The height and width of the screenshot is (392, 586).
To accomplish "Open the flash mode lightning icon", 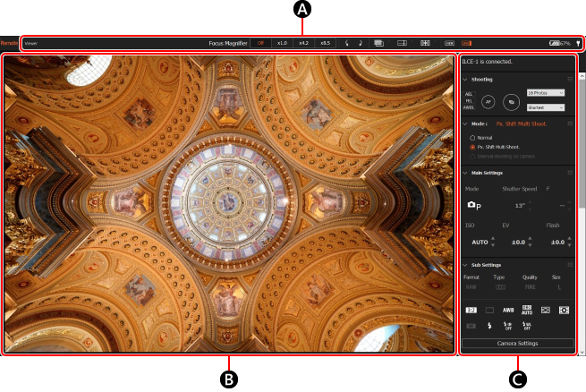I will click(x=489, y=326).
